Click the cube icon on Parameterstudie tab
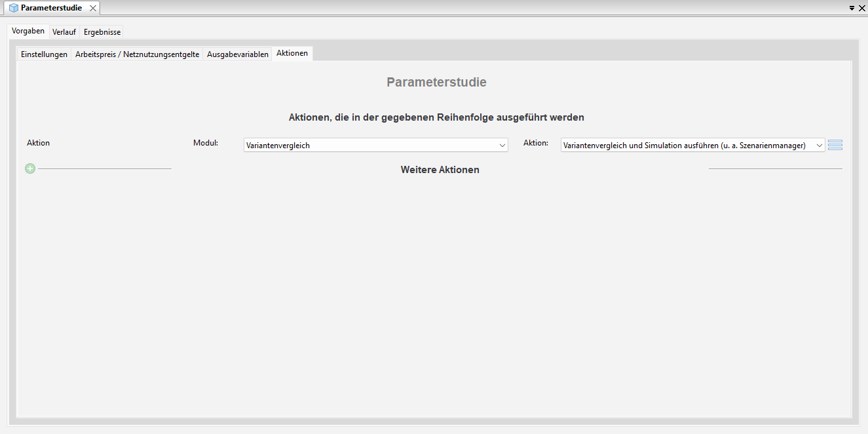 coord(13,8)
